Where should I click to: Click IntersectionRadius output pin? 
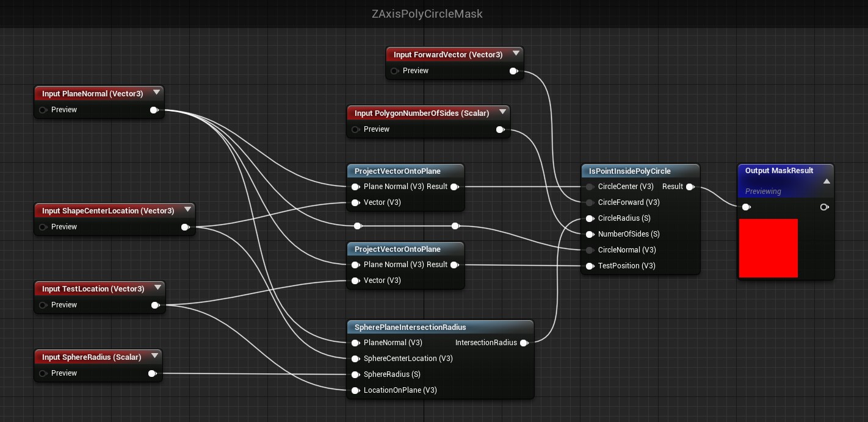click(x=524, y=343)
